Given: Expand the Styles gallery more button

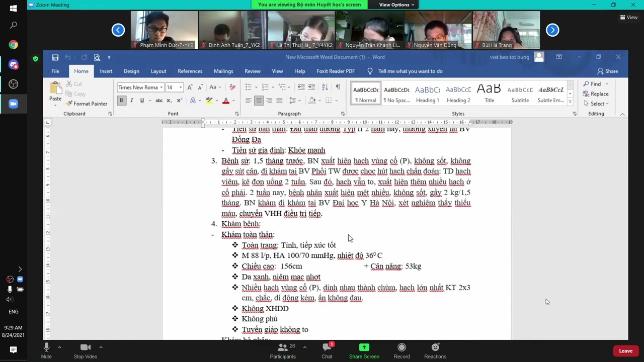Looking at the screenshot, I should tap(570, 103).
